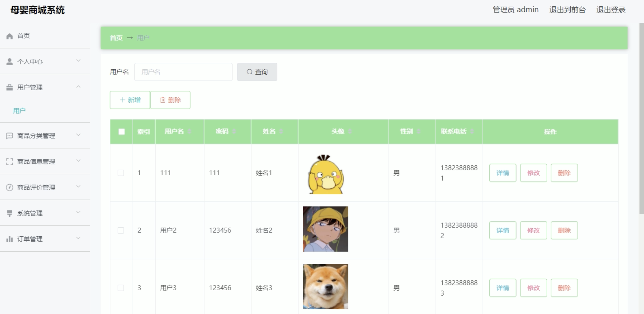
Task: Sort by the 用户名 column sort arrows
Action: [x=189, y=131]
